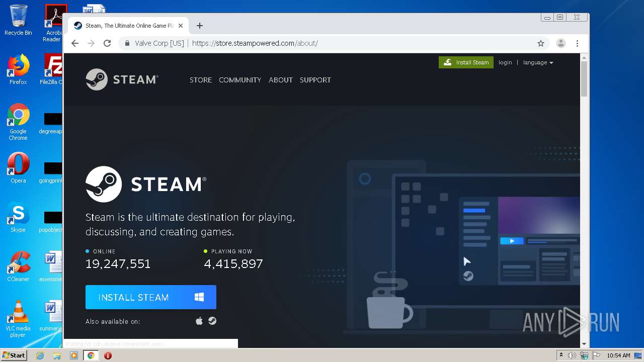
Task: Open the ABOUT menu item
Action: pos(281,80)
